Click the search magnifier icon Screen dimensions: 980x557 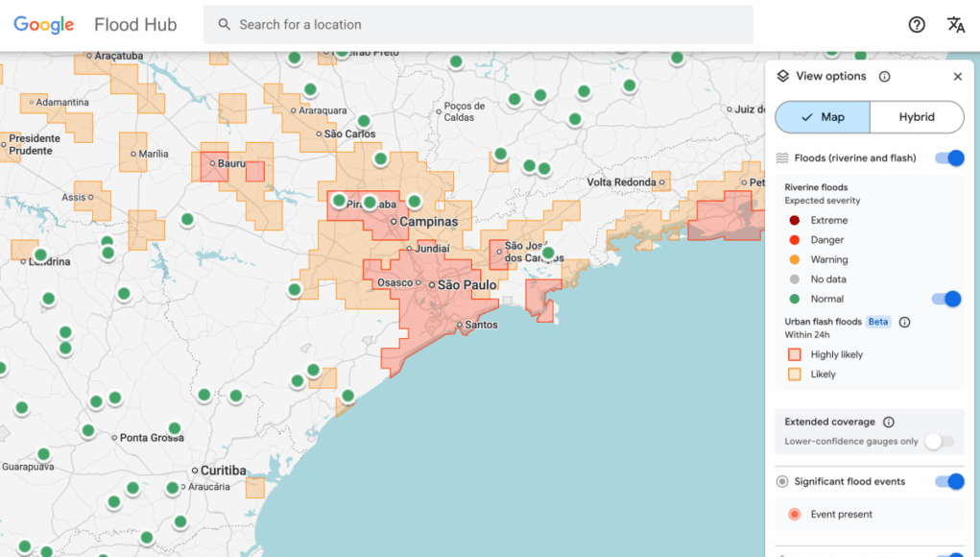click(225, 25)
